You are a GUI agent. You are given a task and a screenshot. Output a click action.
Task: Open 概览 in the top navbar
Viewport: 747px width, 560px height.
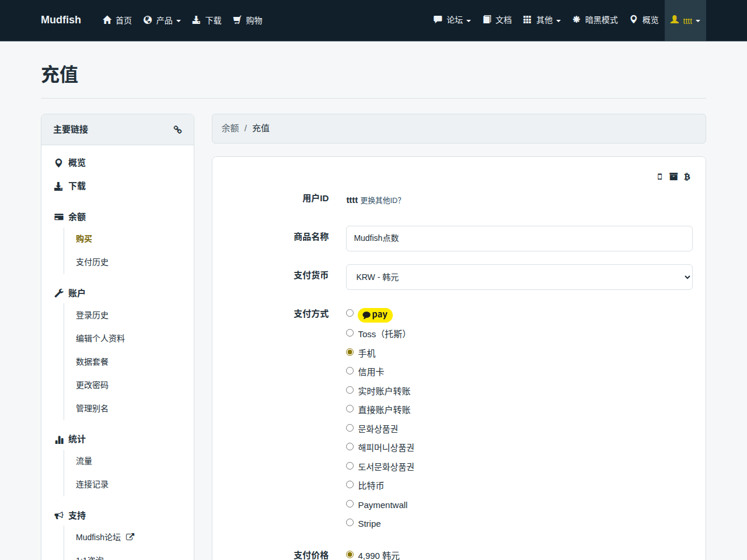click(x=644, y=20)
